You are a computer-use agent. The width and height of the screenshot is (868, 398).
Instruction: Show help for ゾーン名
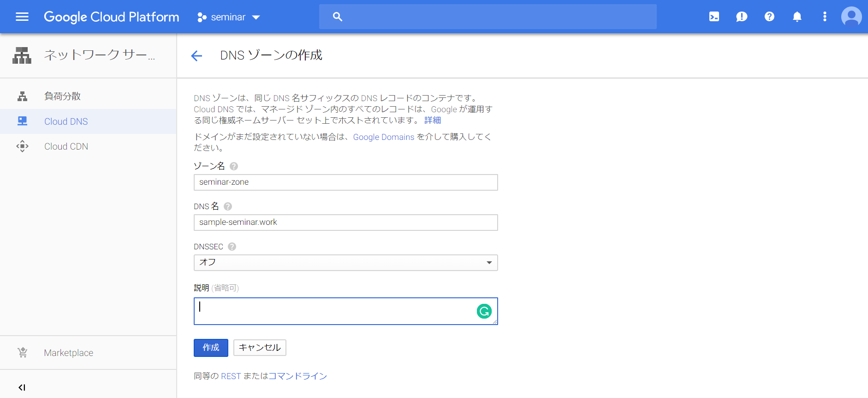[x=234, y=166]
